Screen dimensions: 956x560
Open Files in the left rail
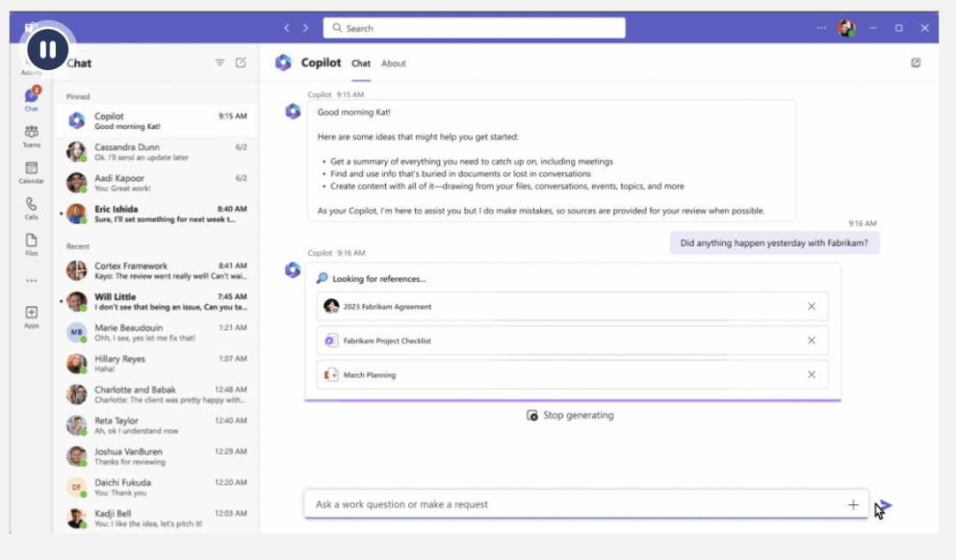[32, 243]
